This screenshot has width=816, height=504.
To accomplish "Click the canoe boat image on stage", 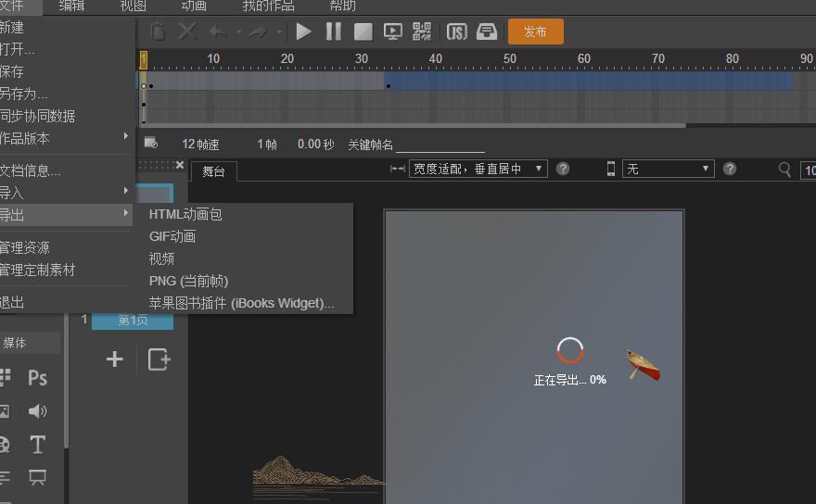I will tap(644, 365).
